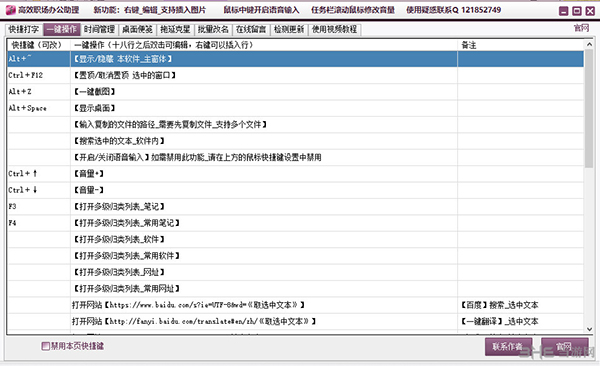600x366 pixels.
Task: Click the 任务栏滚动鼠标修改音量 title text
Action: (352, 10)
